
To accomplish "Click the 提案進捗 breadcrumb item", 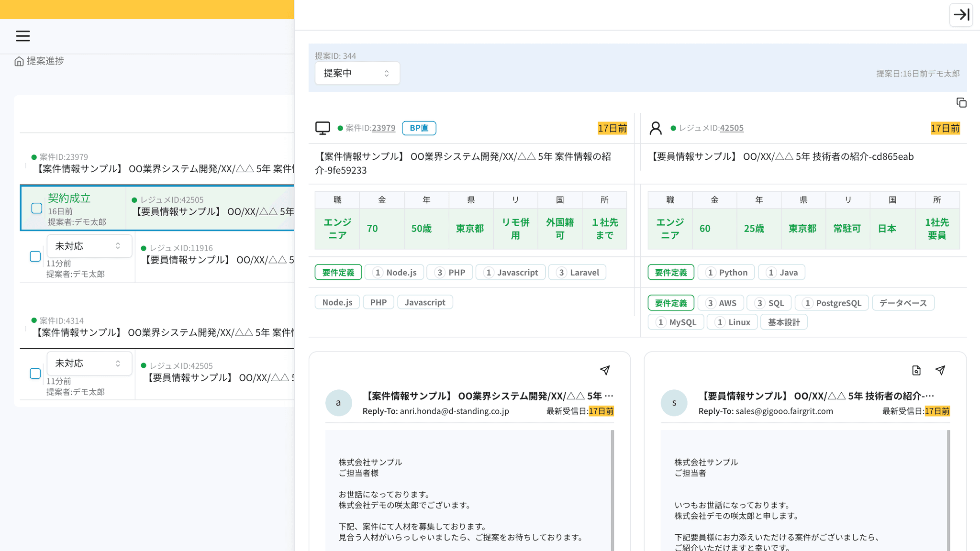I will (45, 61).
